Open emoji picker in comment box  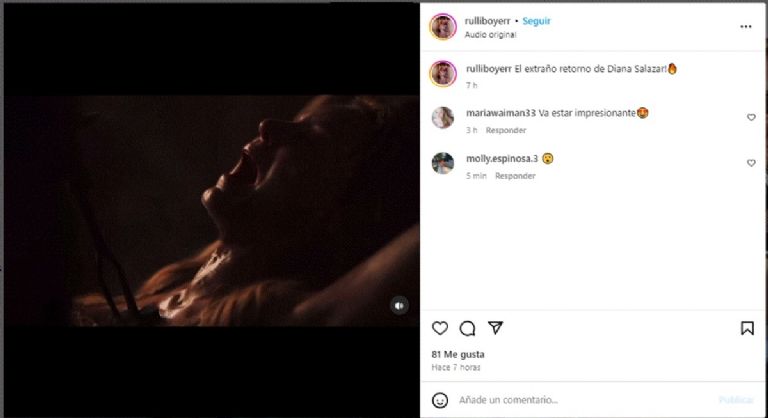(440, 400)
